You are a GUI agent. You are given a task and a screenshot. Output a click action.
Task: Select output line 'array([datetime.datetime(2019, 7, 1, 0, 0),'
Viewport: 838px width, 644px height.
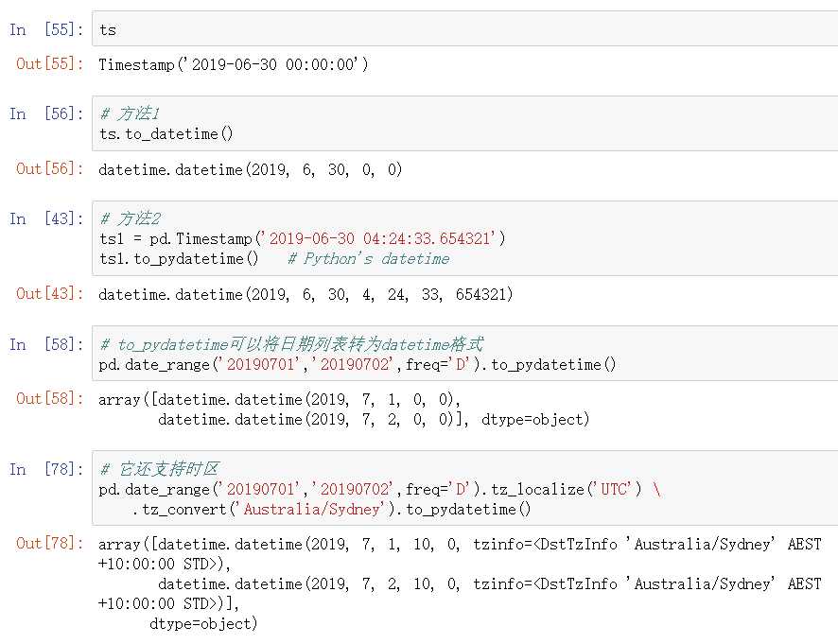tap(280, 400)
